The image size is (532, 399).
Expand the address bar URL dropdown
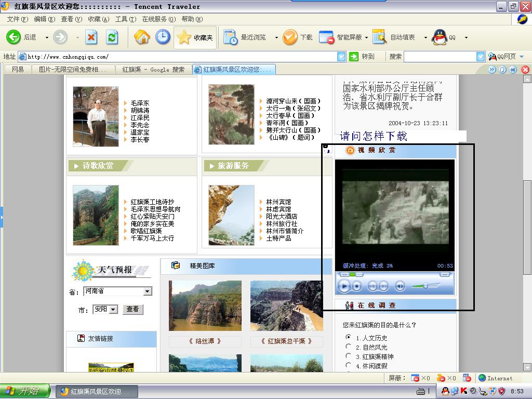click(341, 57)
